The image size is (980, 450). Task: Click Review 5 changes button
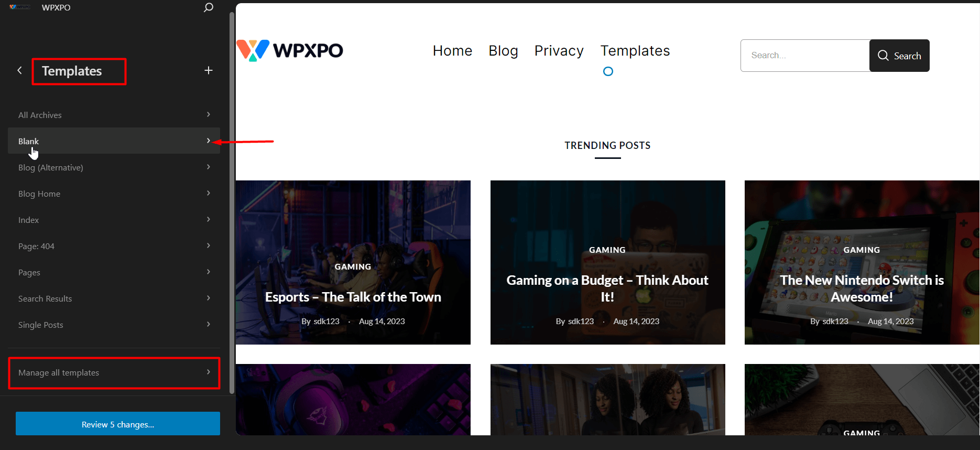click(x=118, y=424)
